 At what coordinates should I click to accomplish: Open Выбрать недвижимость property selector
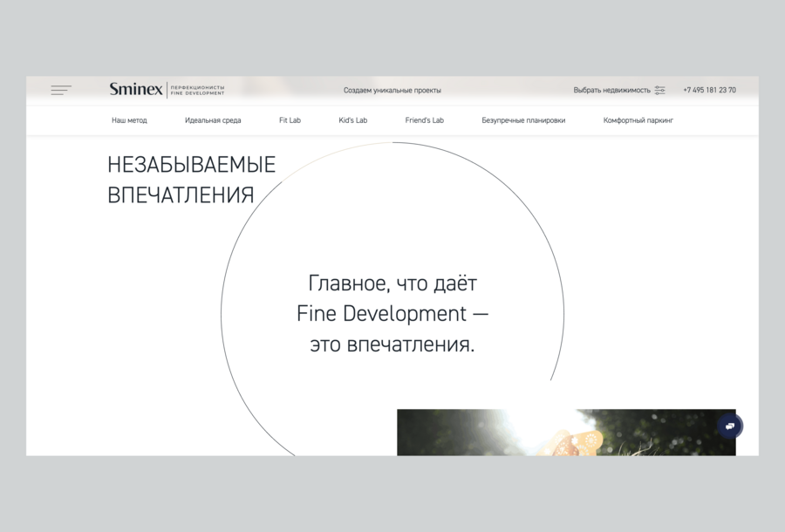coord(611,90)
